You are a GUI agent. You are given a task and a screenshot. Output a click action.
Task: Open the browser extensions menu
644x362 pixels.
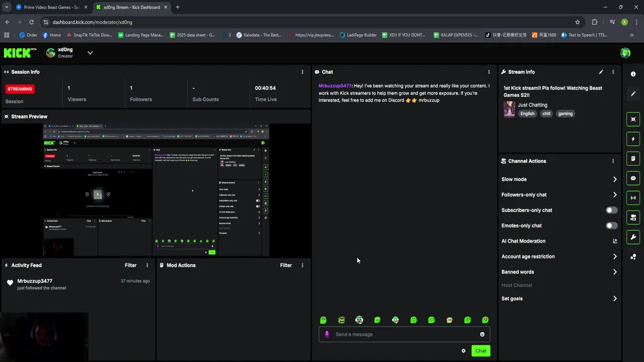coord(594,22)
